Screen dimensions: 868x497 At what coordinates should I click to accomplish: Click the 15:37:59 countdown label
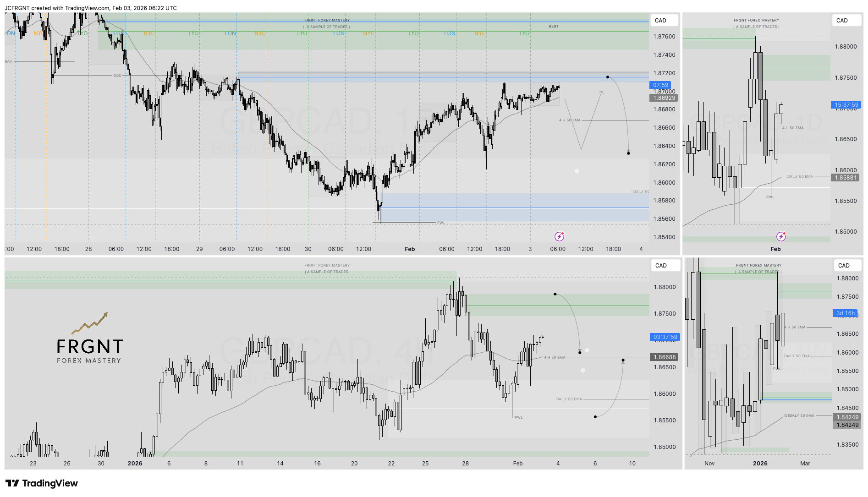(x=846, y=105)
